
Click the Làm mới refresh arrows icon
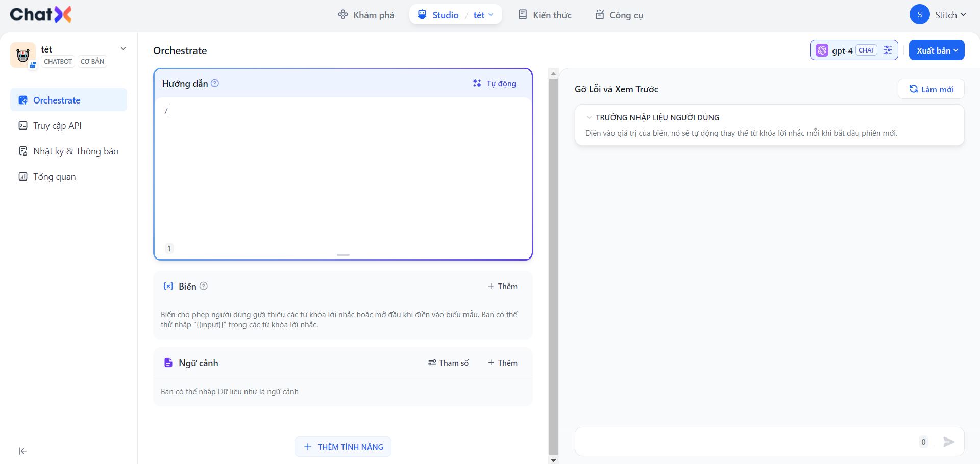pyautogui.click(x=914, y=89)
